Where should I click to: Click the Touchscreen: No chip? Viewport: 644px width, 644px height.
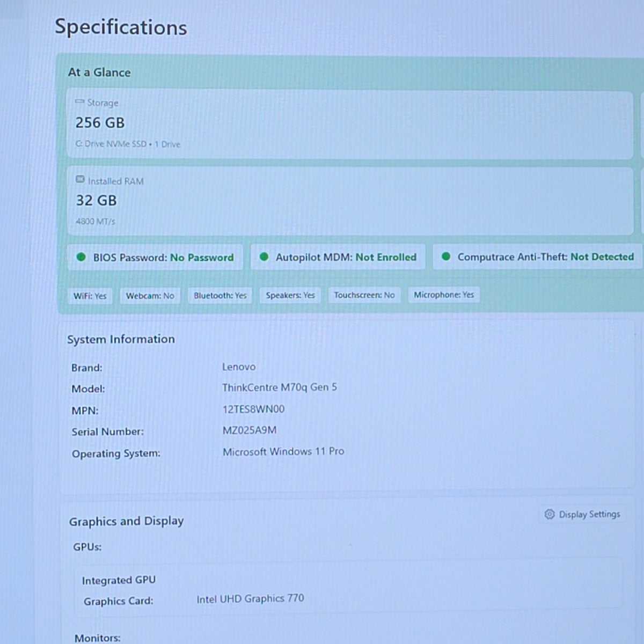coord(364,295)
